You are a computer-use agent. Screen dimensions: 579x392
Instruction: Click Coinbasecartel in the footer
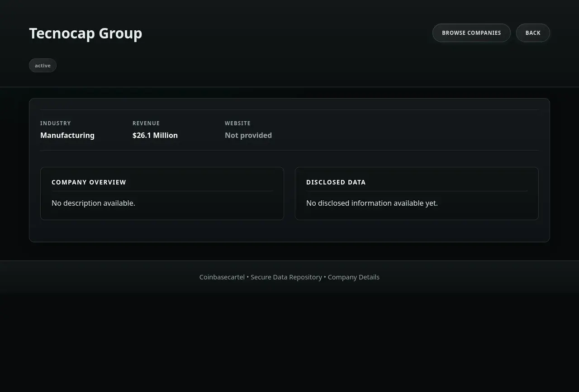tap(222, 277)
